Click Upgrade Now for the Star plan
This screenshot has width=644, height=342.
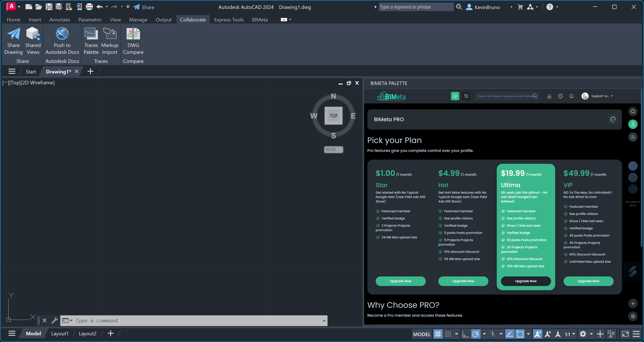coord(401,281)
